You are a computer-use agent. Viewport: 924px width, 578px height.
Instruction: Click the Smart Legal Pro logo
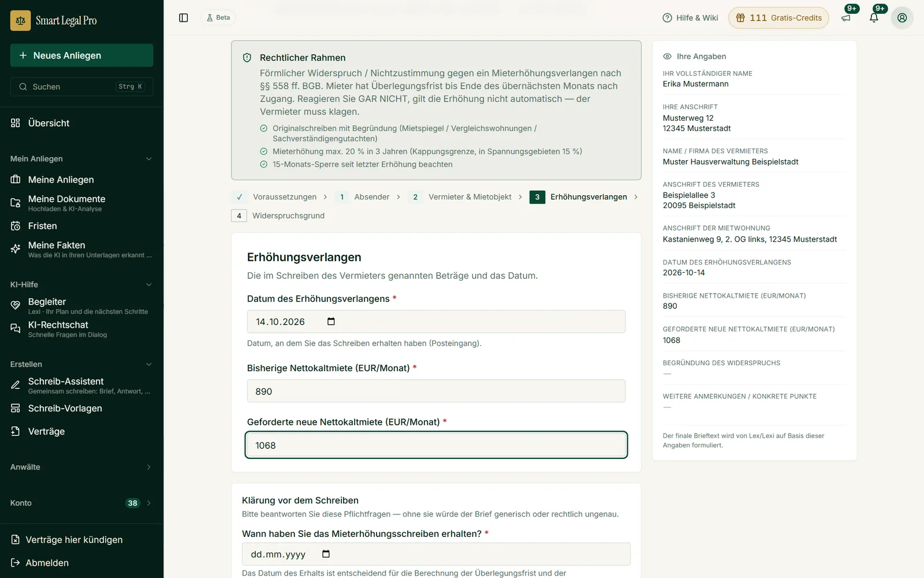click(x=54, y=21)
